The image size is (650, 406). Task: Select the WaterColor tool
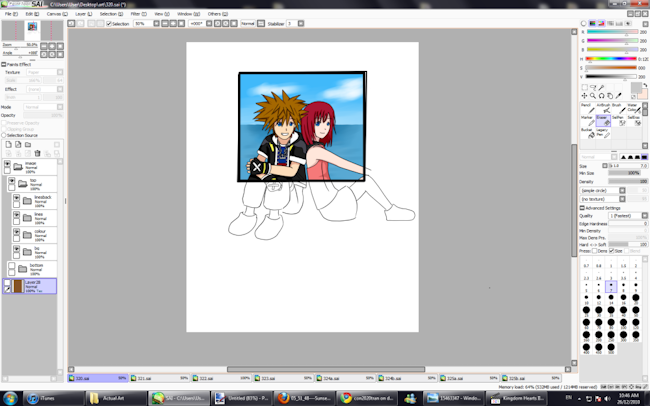click(633, 108)
